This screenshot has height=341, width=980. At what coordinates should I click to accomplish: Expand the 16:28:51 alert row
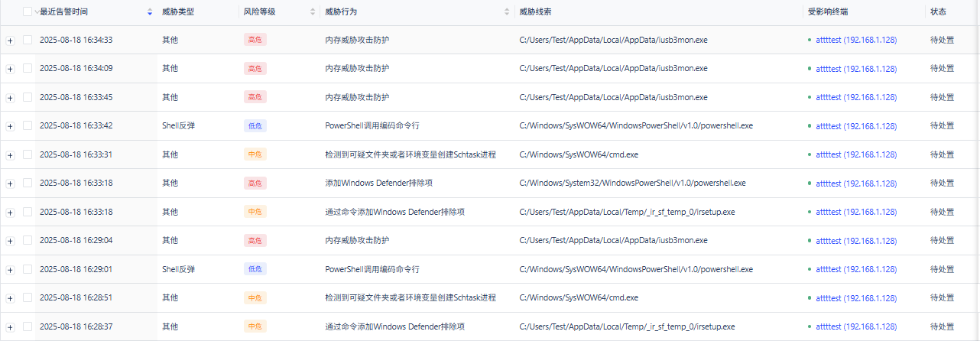[10, 298]
